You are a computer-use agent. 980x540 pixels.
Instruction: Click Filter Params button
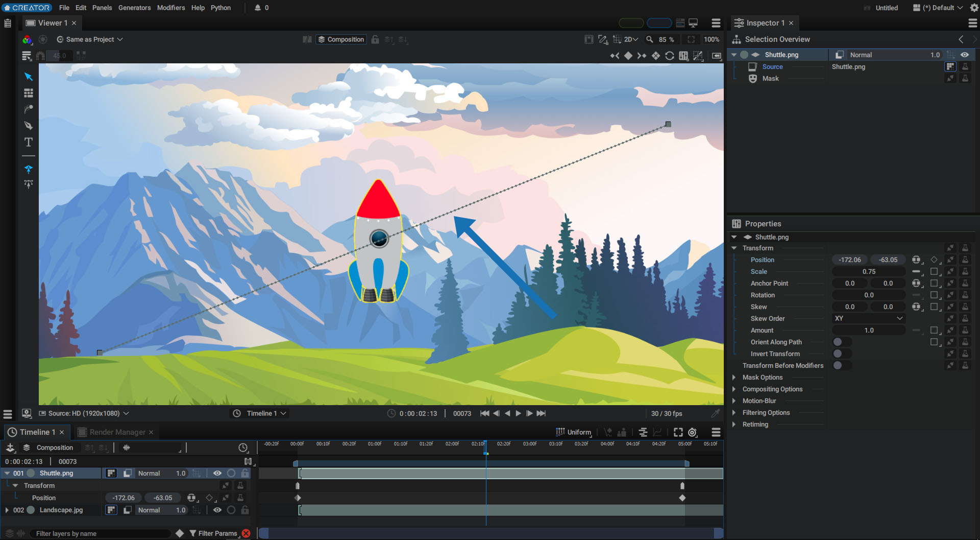coord(213,533)
